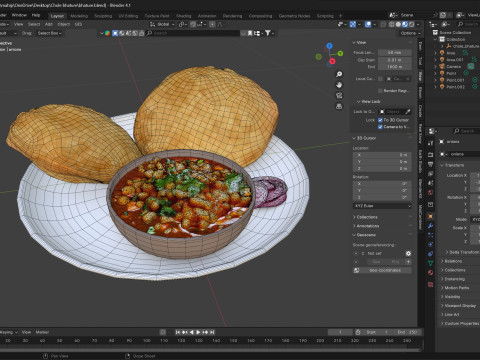Switch to the Shading workspace tab
The width and height of the screenshot is (480, 360).
184,16
